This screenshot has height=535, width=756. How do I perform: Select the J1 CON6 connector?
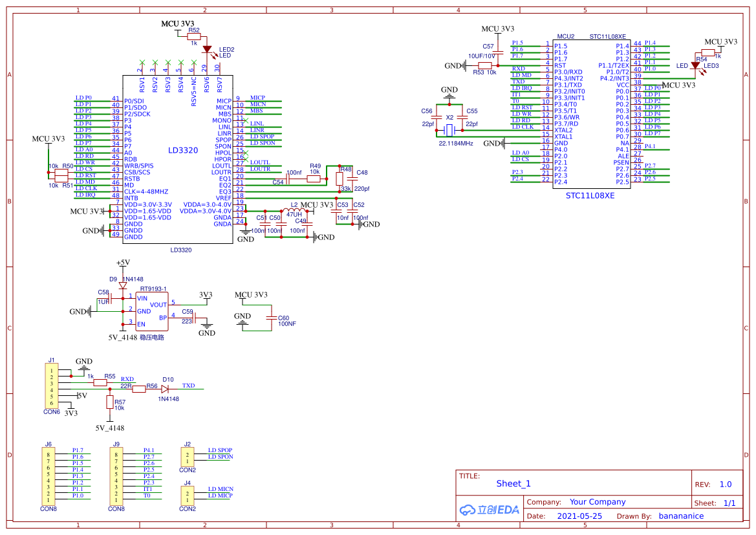click(x=50, y=386)
